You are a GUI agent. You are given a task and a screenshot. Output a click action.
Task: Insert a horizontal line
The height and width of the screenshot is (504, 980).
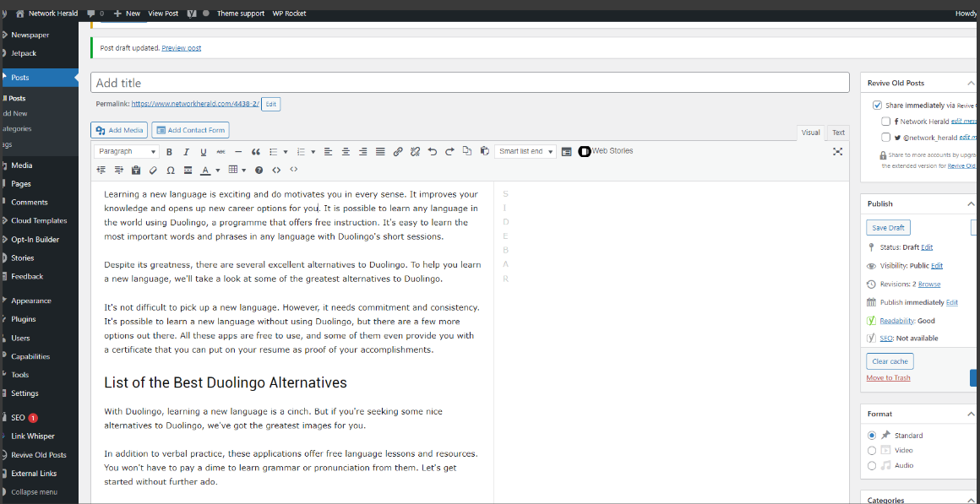(x=238, y=151)
